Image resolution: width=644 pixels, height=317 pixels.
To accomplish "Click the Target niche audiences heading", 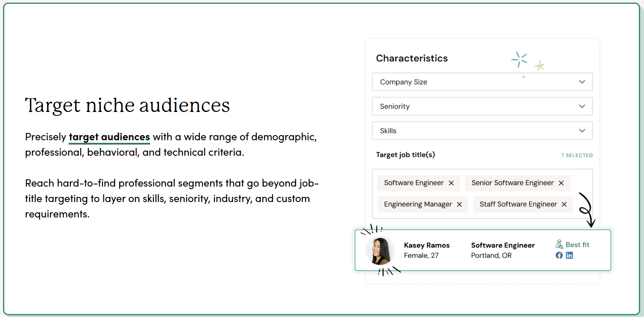I will pyautogui.click(x=127, y=106).
